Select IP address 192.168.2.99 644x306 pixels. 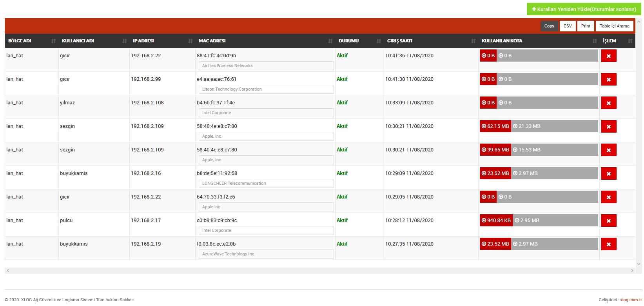click(146, 79)
